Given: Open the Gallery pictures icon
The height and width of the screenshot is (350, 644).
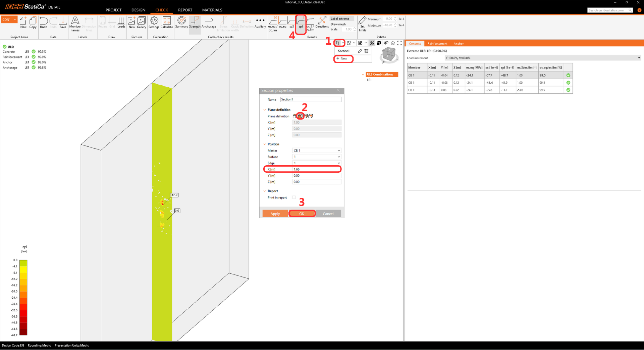Looking at the screenshot, I should click(x=141, y=22).
